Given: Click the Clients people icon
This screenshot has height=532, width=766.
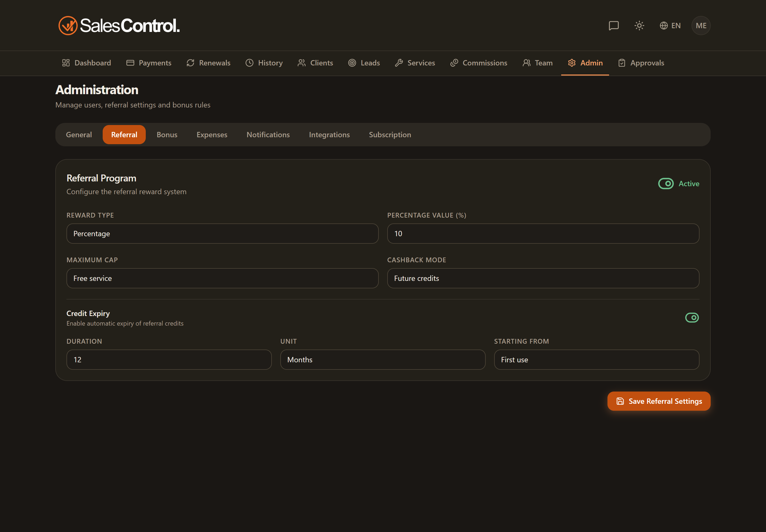Looking at the screenshot, I should coord(302,63).
